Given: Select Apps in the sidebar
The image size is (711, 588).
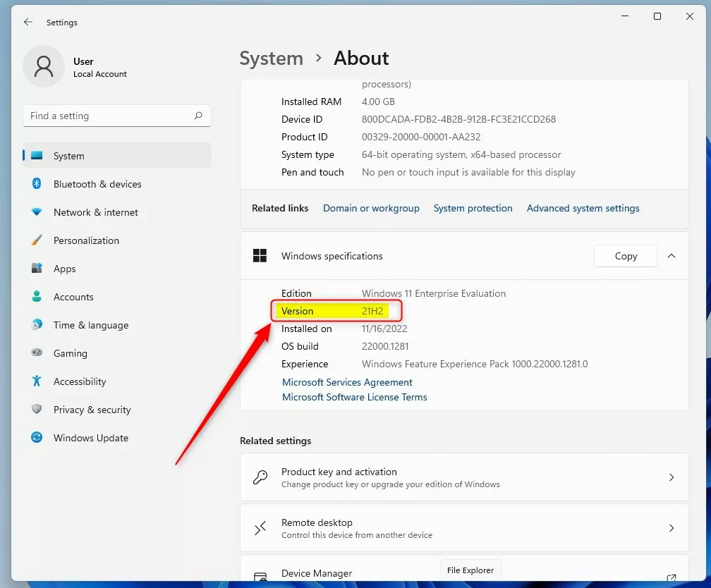Looking at the screenshot, I should coord(64,269).
